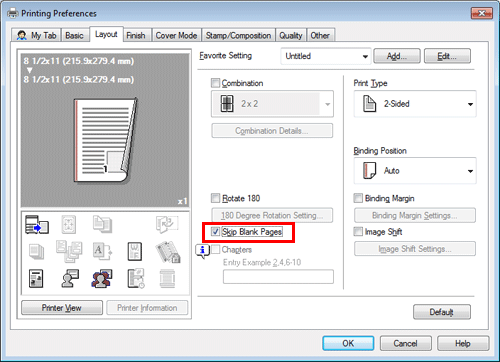Open the Favorite Setting Untitled dropdown

pos(326,56)
